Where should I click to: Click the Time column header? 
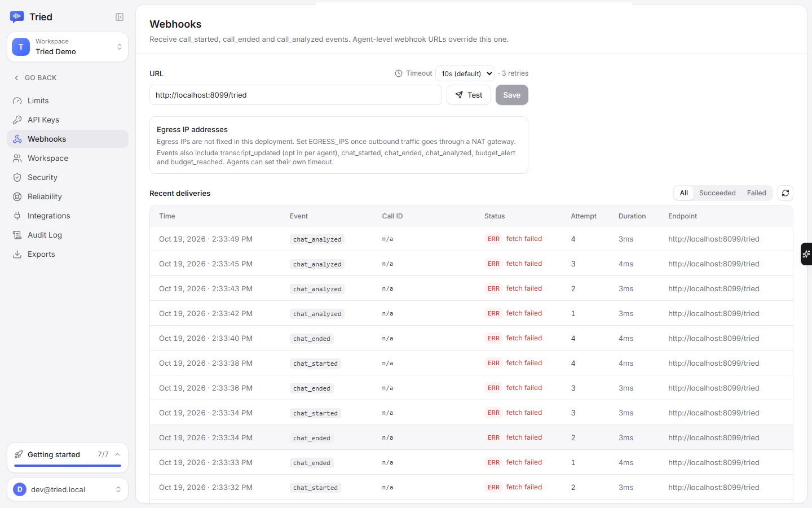(x=167, y=216)
